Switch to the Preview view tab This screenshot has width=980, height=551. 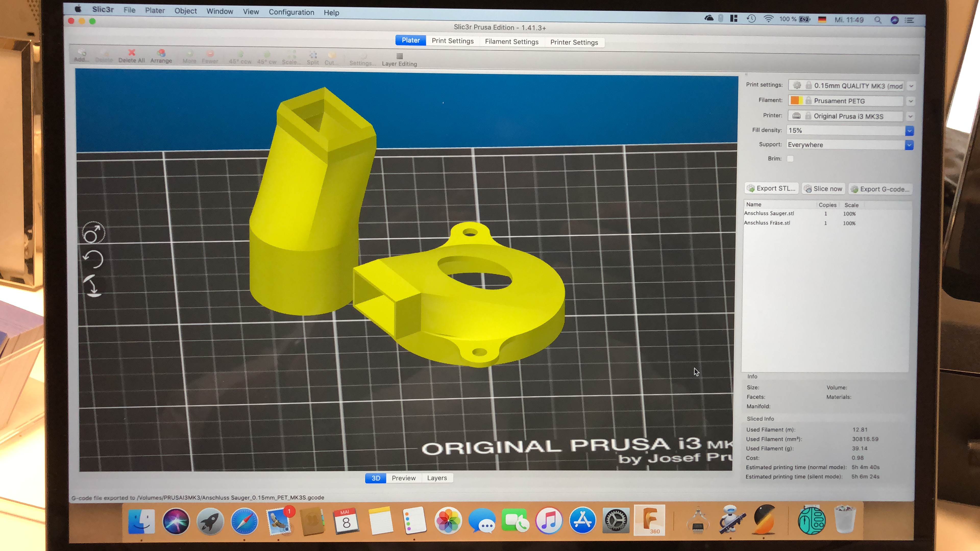tap(404, 478)
